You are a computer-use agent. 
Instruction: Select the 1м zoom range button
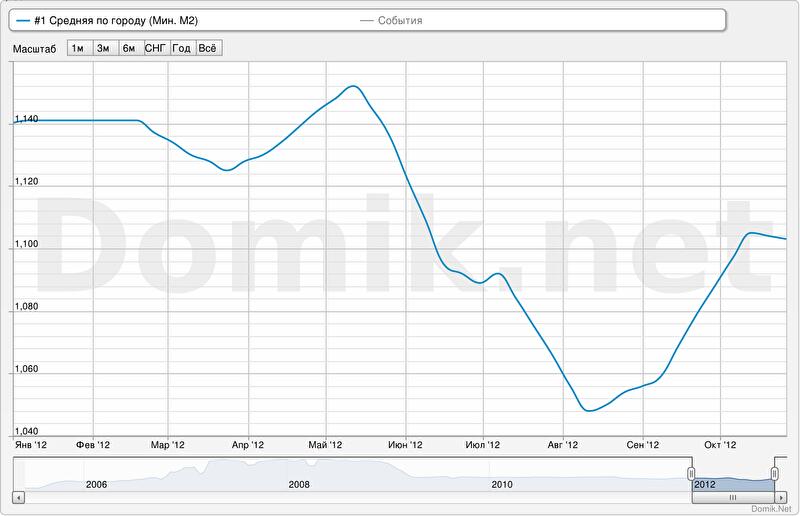tap(78, 48)
